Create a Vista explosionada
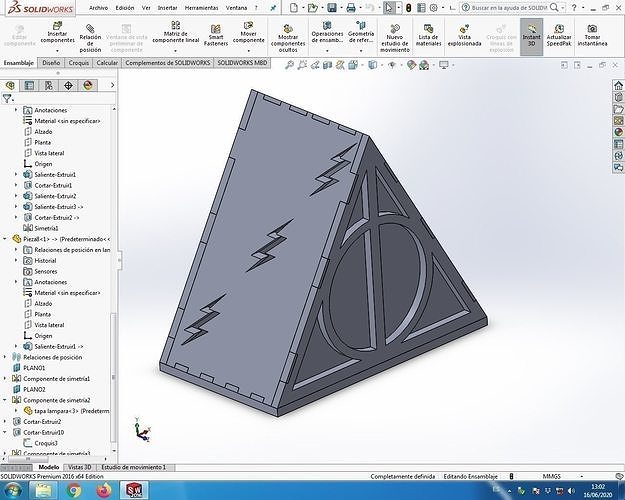Screen dimensions: 625x500 [x=464, y=35]
